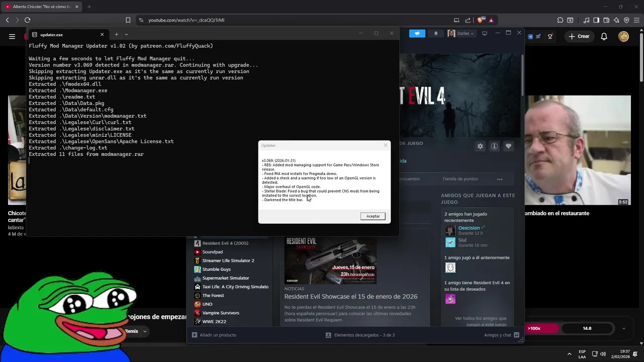Switch Steam to Big Picture monitor icon
644x362 pixels.
pos(485,33)
